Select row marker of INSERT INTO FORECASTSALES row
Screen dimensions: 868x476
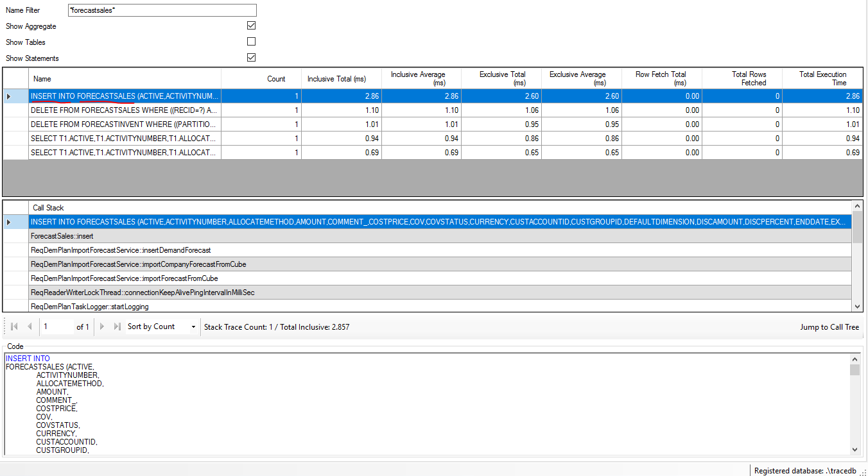[15, 96]
